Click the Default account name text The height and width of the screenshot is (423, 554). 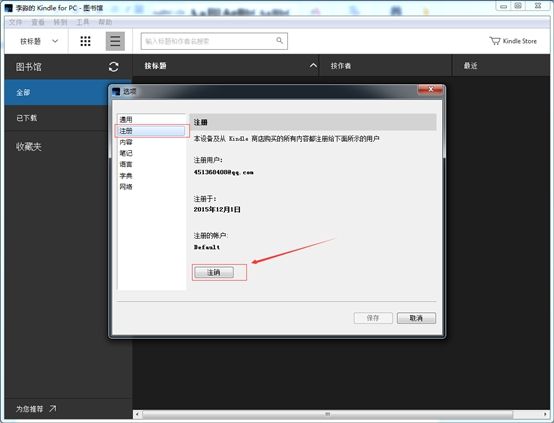[x=207, y=247]
